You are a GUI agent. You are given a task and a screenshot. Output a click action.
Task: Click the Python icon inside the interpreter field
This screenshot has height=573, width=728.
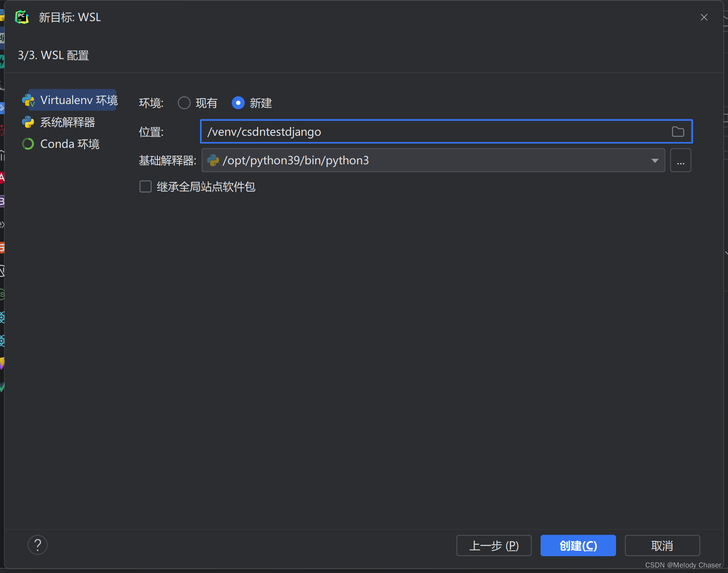(x=213, y=160)
